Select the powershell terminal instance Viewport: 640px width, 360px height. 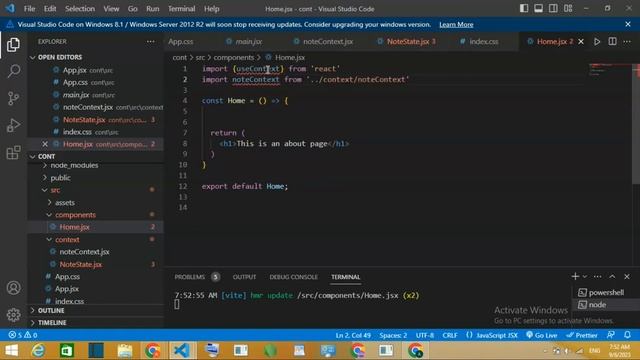tap(606, 292)
